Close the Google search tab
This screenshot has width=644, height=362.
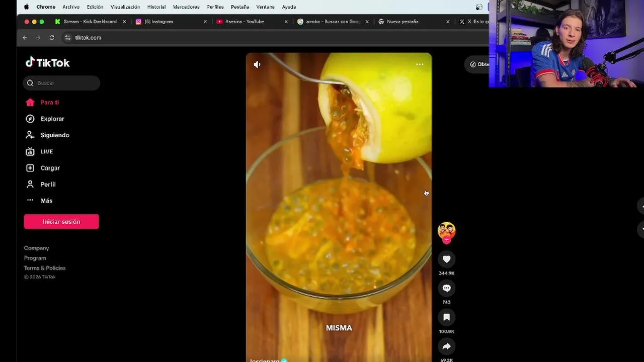[x=367, y=22]
